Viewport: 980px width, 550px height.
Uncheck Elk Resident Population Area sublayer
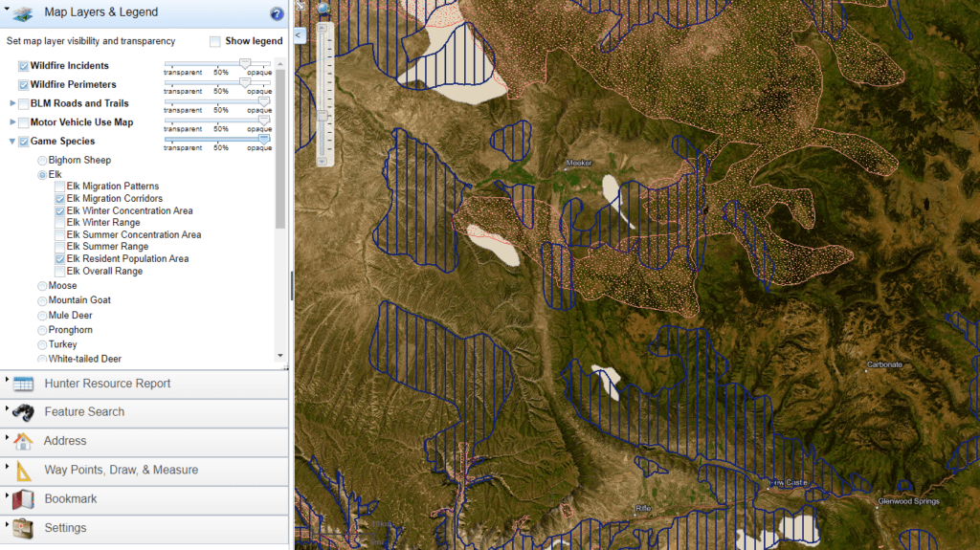pyautogui.click(x=60, y=259)
